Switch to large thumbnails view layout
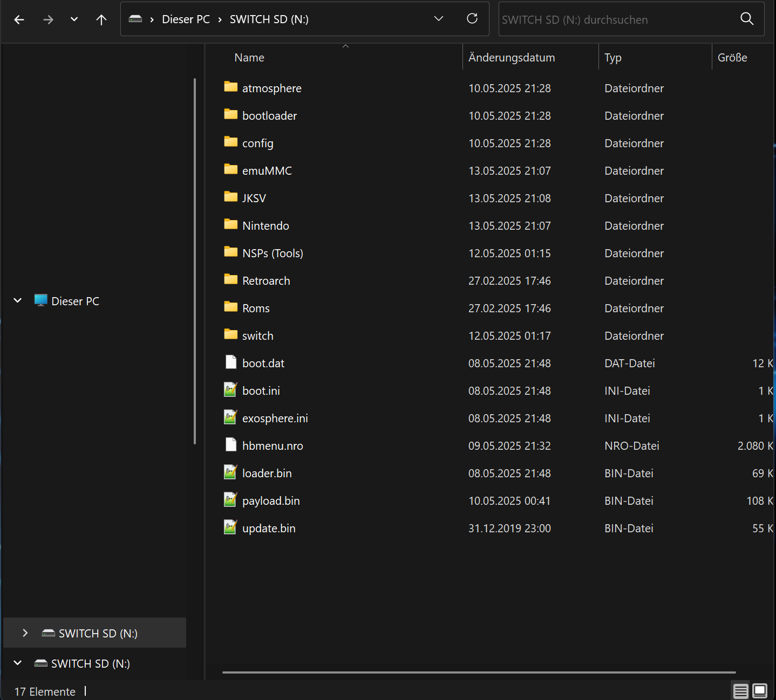The height and width of the screenshot is (700, 776). point(760,691)
